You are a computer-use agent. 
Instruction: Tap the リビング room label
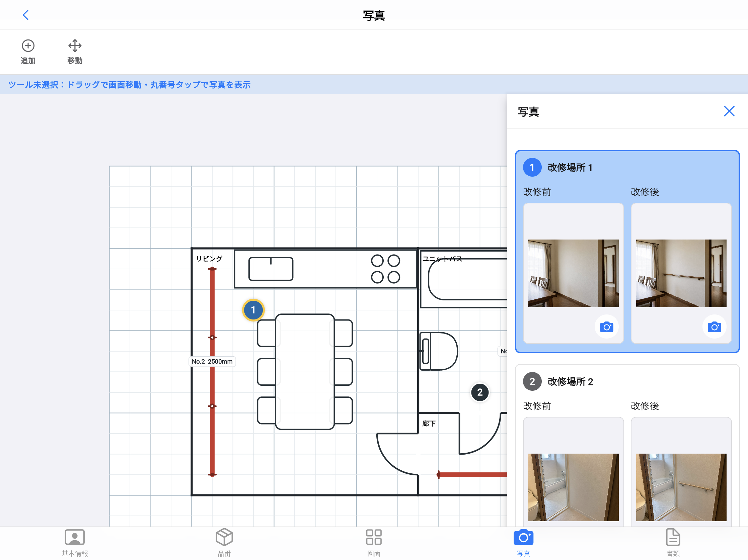coord(209,259)
